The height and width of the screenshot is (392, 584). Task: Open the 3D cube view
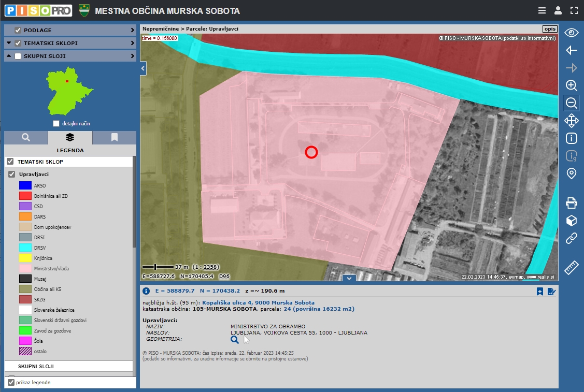tap(571, 221)
